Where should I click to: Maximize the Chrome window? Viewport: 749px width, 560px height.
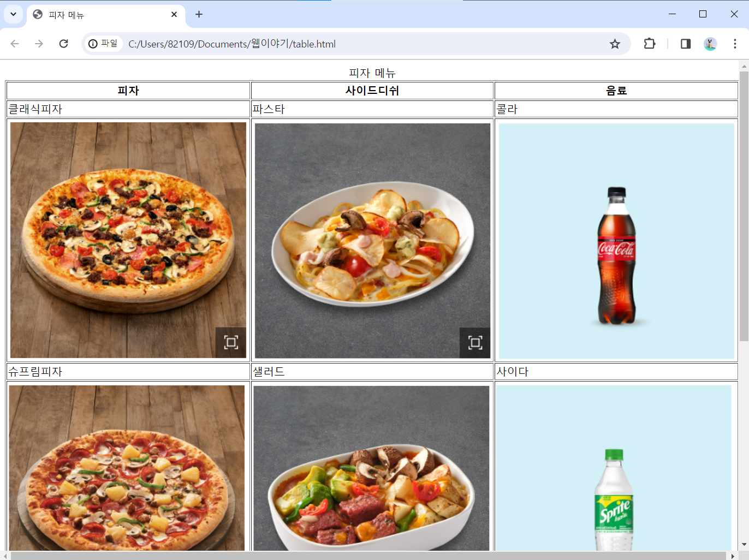703,14
